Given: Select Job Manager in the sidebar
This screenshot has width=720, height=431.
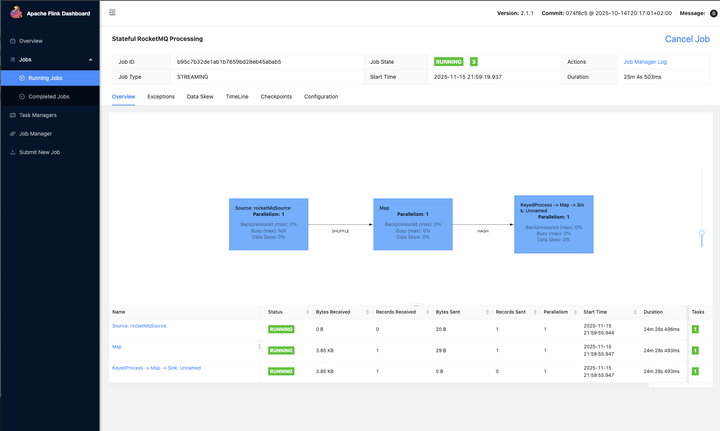Looking at the screenshot, I should 50,134.
